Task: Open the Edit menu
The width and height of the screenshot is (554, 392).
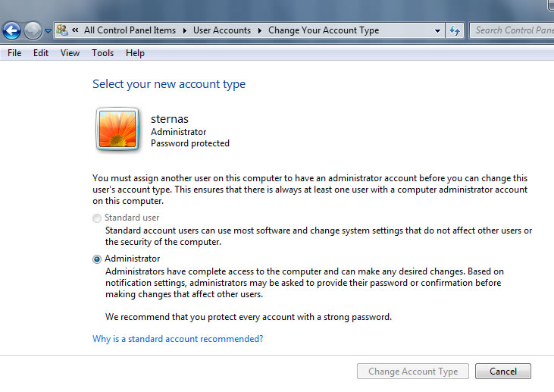Action: click(x=41, y=53)
